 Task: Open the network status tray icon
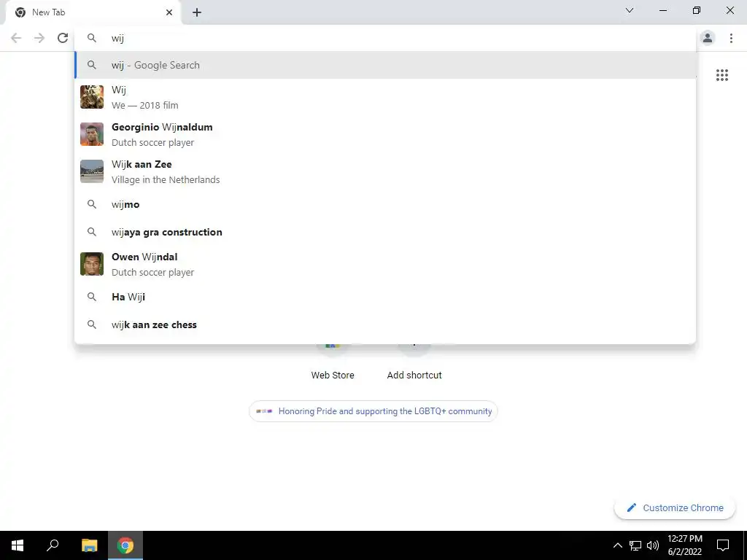coord(635,545)
